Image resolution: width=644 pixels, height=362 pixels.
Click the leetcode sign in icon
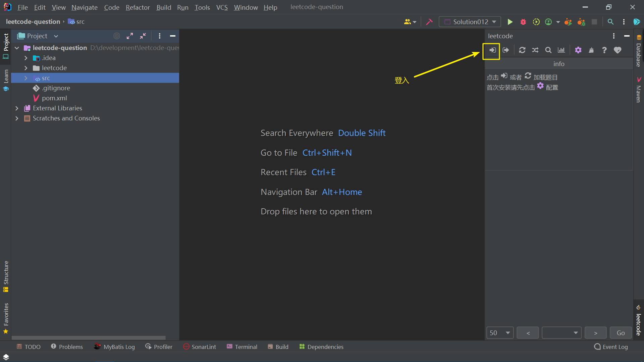click(x=492, y=50)
